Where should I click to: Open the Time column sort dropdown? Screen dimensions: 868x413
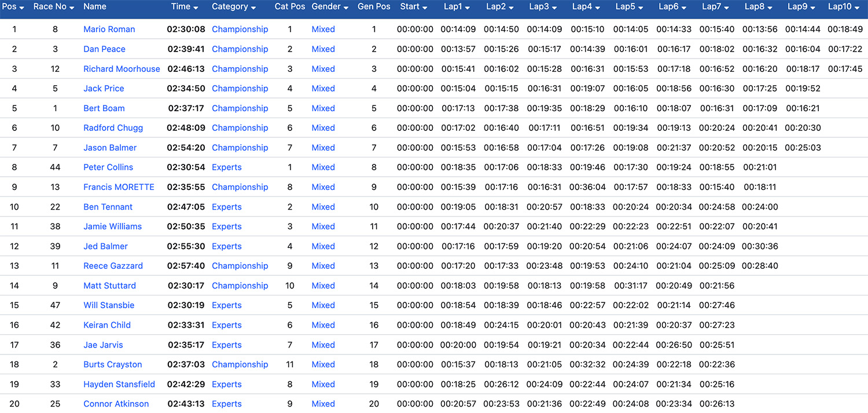click(x=195, y=7)
